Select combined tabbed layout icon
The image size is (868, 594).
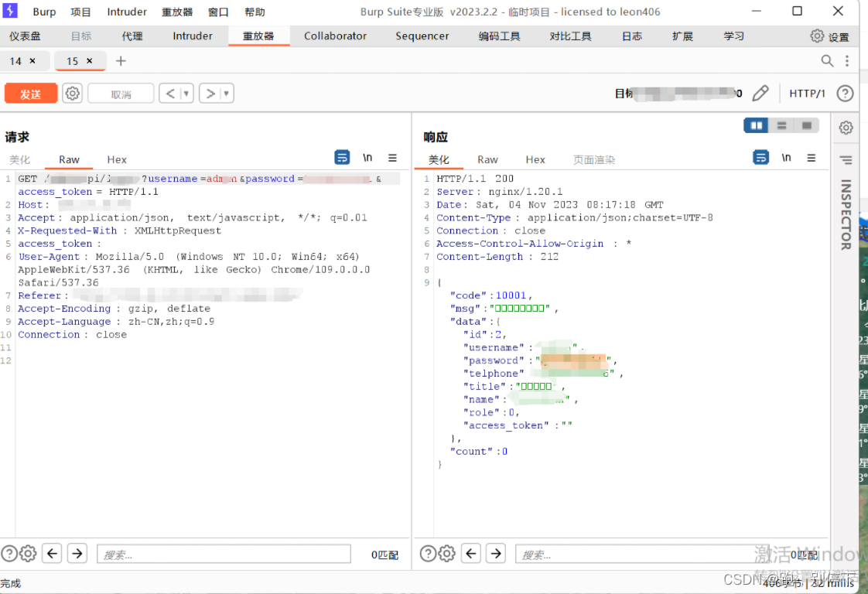pyautogui.click(x=807, y=125)
